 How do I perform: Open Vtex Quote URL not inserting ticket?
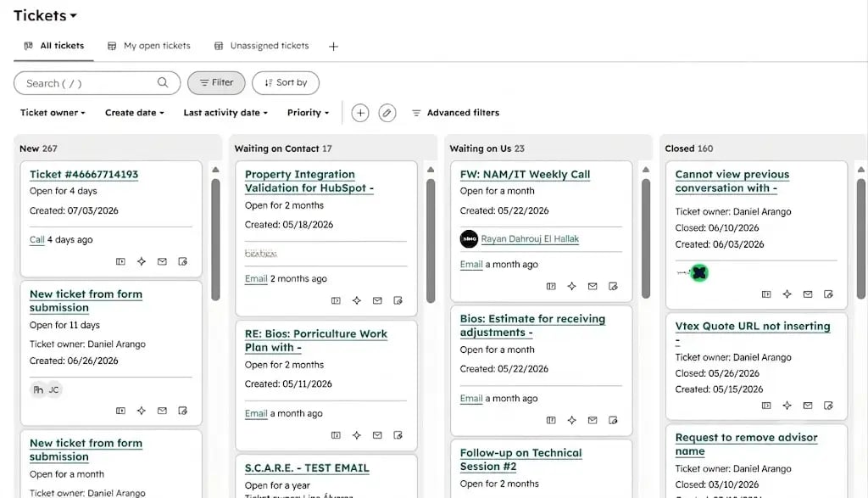[753, 333]
